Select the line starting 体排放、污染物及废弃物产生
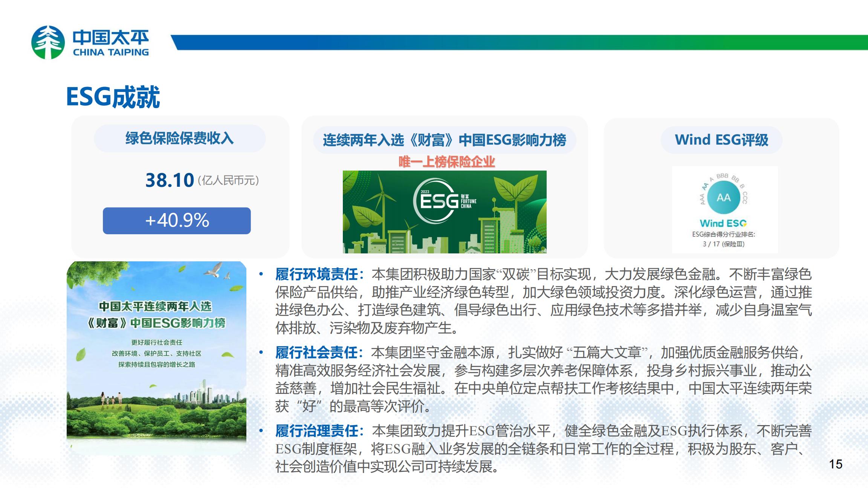The image size is (868, 488). 367,328
